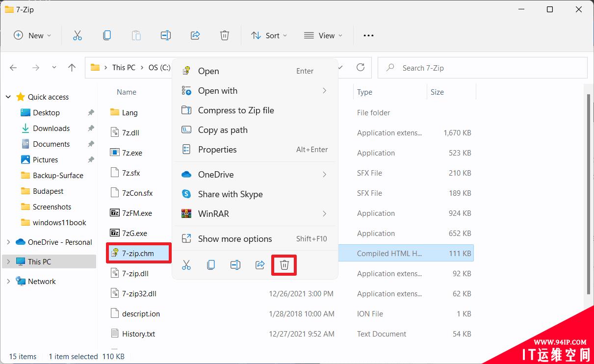Open the OneDrive submenu entry
This screenshot has height=364, width=594.
[x=255, y=175]
